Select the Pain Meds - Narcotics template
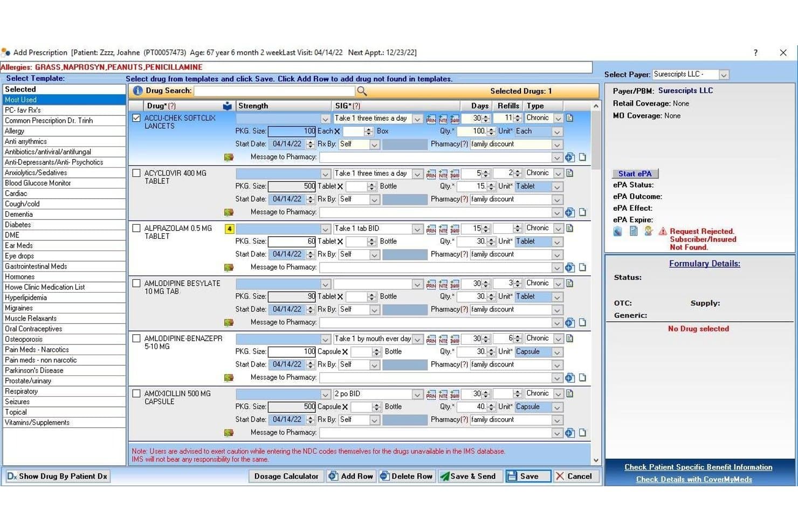 pos(64,350)
